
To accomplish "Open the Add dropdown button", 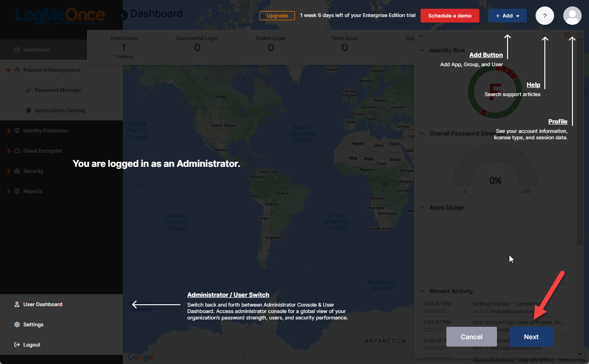I will coord(508,16).
